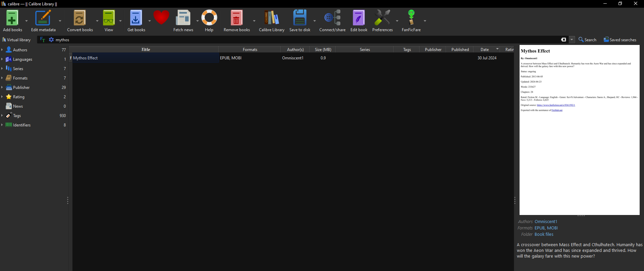This screenshot has height=271, width=644.
Task: Click the FicHub.net link on cover
Action: click(x=557, y=110)
